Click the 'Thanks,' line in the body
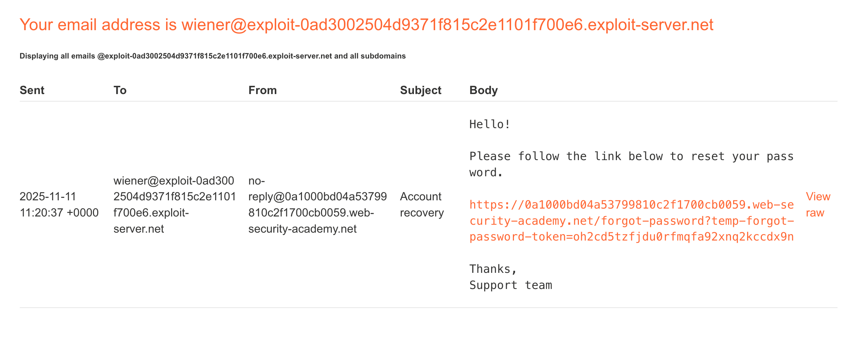The height and width of the screenshot is (359, 868). pos(493,269)
